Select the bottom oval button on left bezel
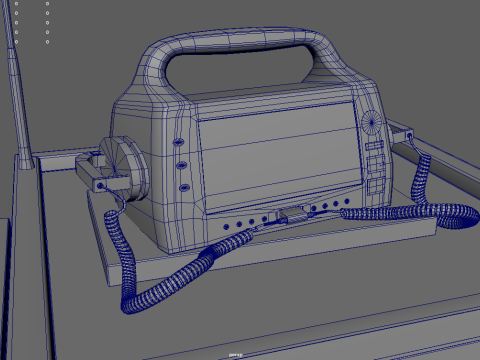The image size is (480, 360). pos(185,188)
